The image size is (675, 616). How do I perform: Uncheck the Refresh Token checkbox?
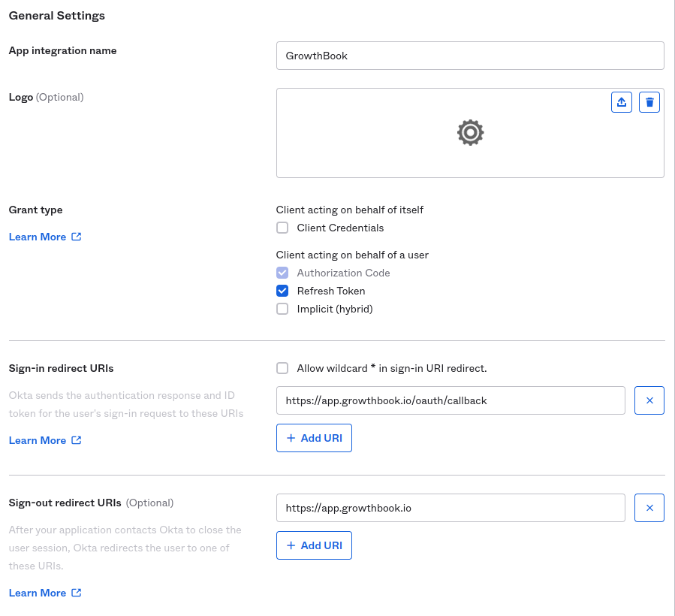(282, 291)
